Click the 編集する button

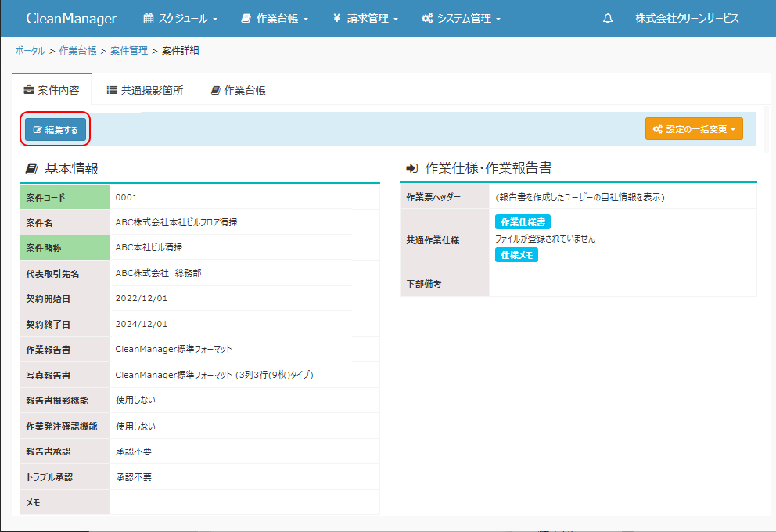(56, 130)
